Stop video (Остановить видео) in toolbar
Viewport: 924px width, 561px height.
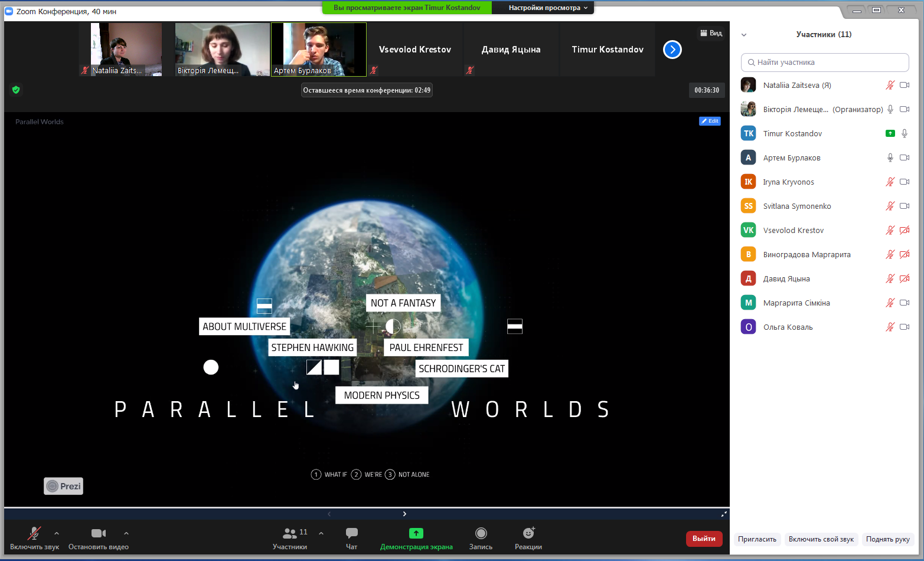(99, 533)
